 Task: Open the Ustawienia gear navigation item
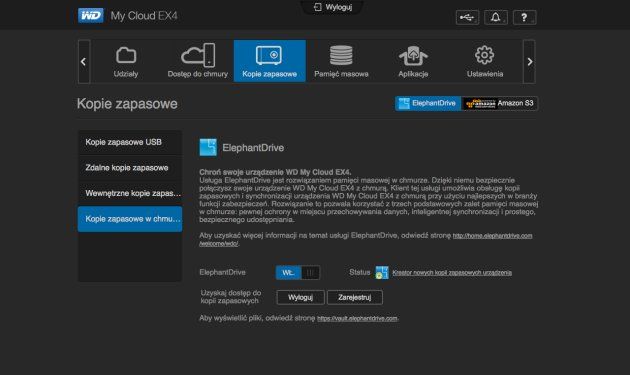[485, 61]
